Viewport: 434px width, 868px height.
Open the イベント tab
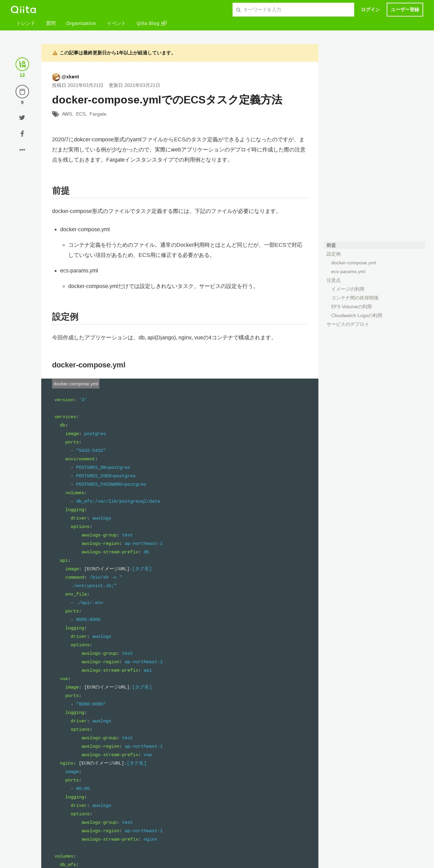pyautogui.click(x=116, y=23)
